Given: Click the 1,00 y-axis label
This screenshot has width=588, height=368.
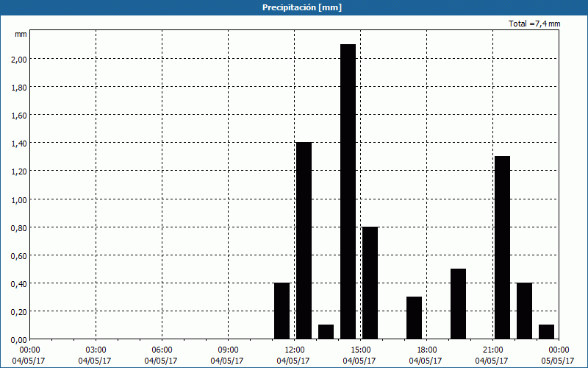Looking at the screenshot, I should 19,199.
